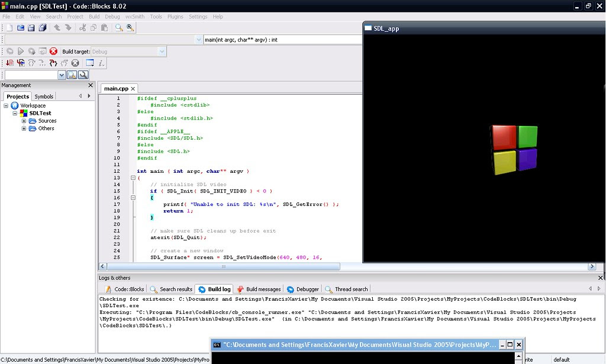Viewport: 606px width, 364px height.
Task: Open the Debugging windows icon menu
Action: [90, 63]
